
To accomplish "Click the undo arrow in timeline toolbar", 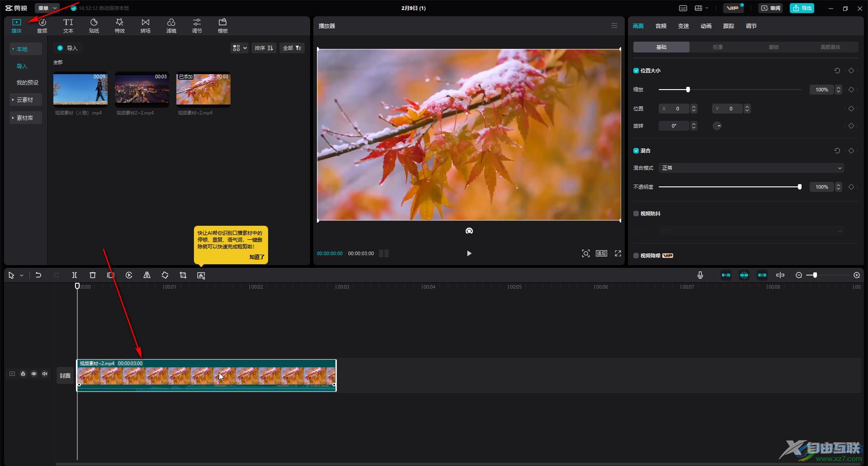I will (x=38, y=275).
